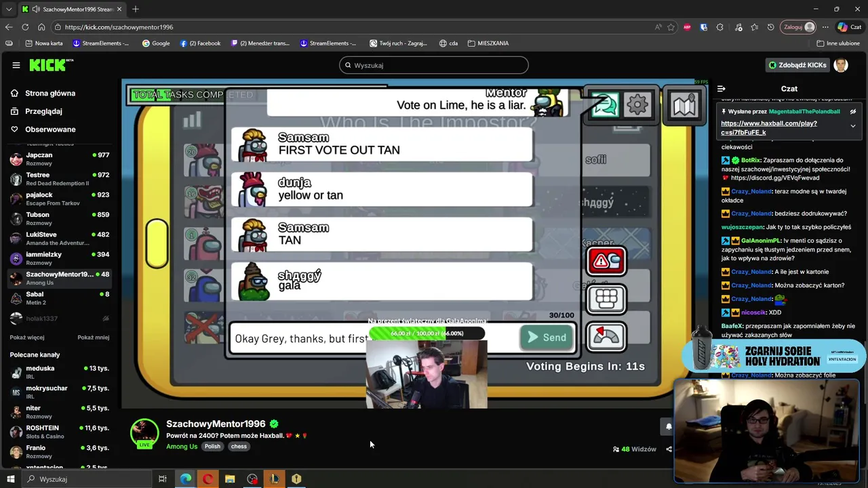868x488 pixels.
Task: Open the iammielzky channel in the sidebar
Action: pos(60,258)
